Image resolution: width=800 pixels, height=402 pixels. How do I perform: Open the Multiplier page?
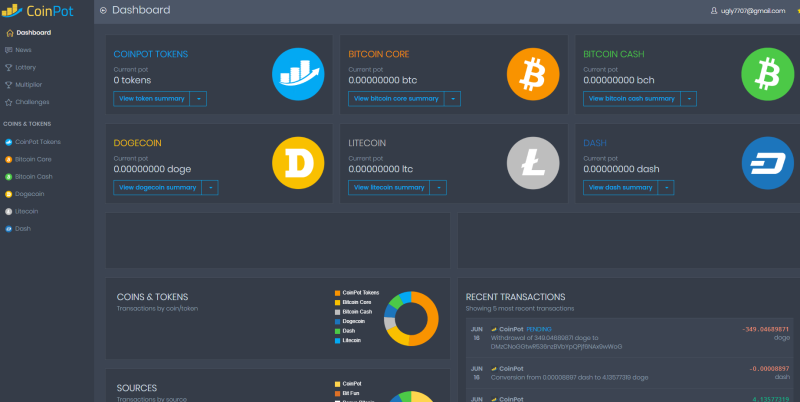29,85
